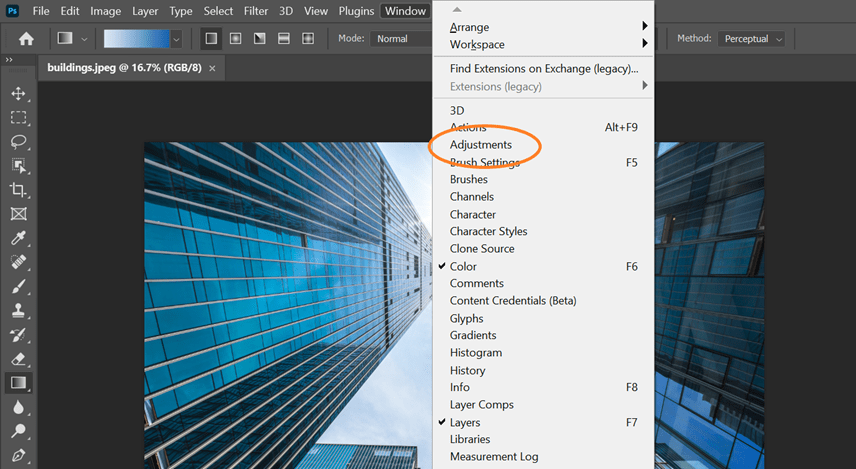856x469 pixels.
Task: Open the 3D menu in menu bar
Action: tap(286, 11)
